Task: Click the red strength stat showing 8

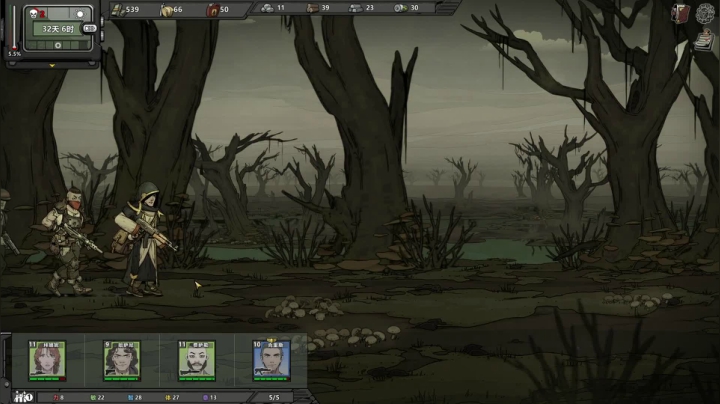Action: click(x=58, y=398)
